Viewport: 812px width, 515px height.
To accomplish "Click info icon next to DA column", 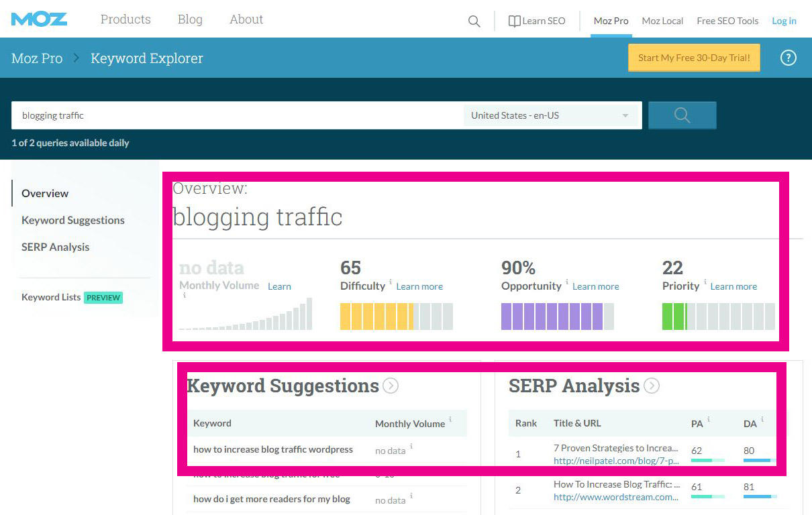I will coord(762,420).
